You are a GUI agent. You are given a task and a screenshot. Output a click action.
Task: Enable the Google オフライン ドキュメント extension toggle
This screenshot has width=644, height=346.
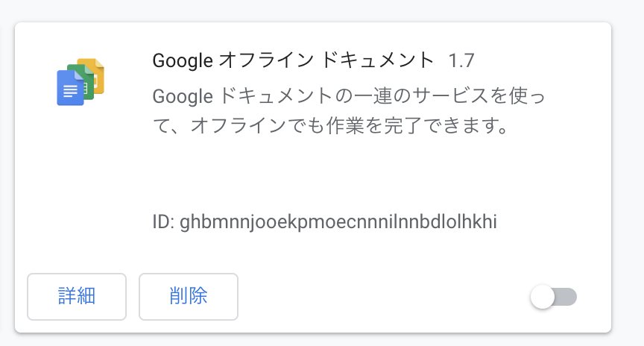pos(553,297)
